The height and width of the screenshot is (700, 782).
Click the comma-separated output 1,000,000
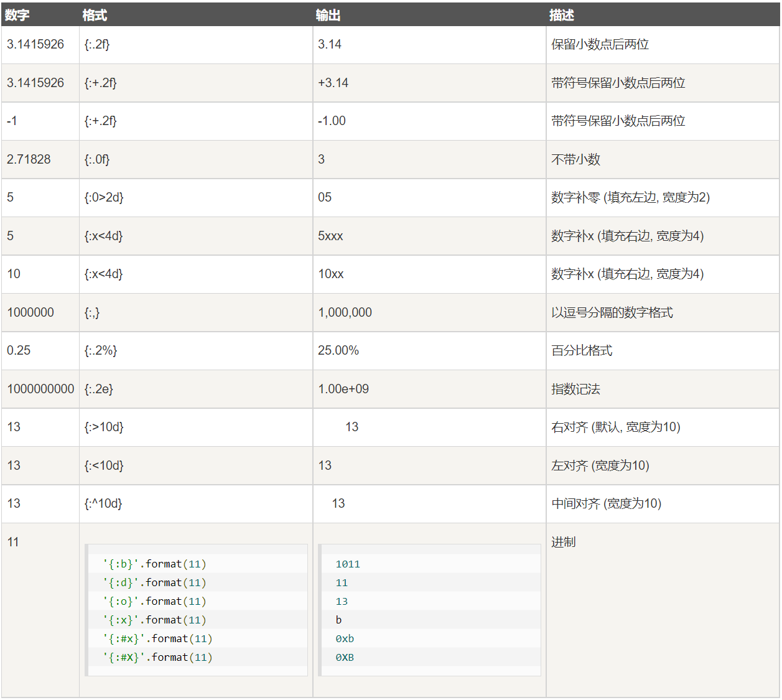[x=345, y=312]
